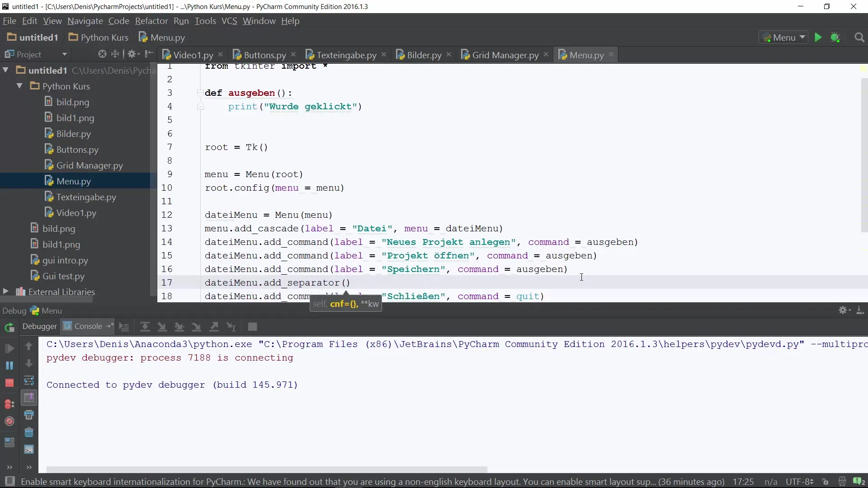Stop the debug process red square
Screen dimensions: 868x488
(x=9, y=383)
